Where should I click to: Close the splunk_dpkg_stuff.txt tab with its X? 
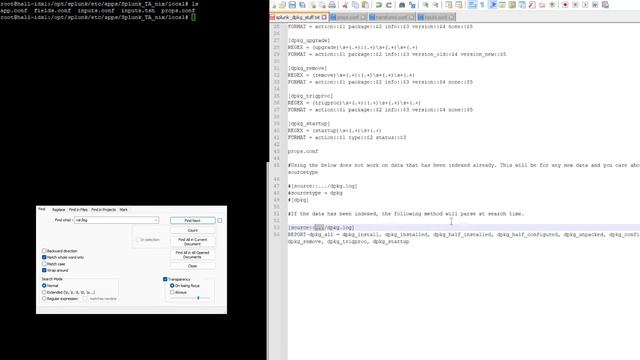(324, 17)
